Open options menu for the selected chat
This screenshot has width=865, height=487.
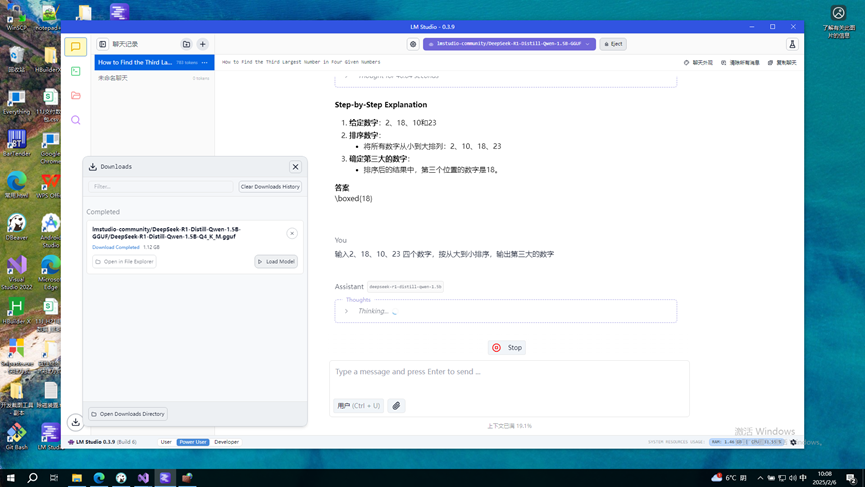(205, 62)
